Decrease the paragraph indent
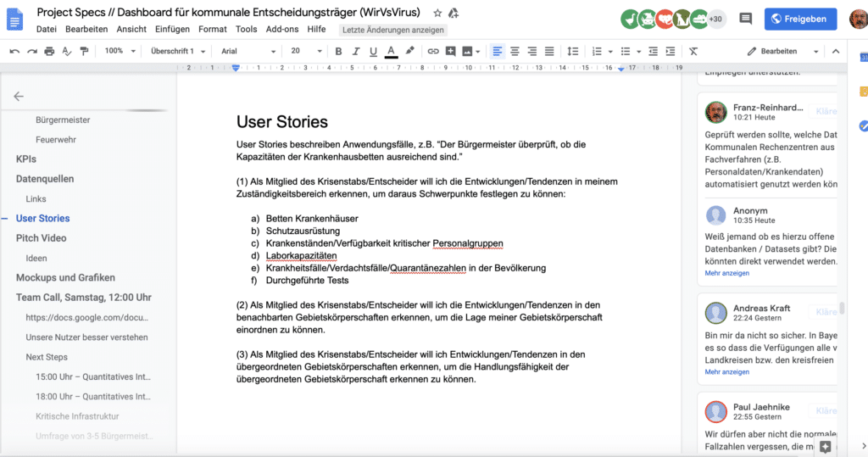The width and height of the screenshot is (868, 457). click(654, 52)
